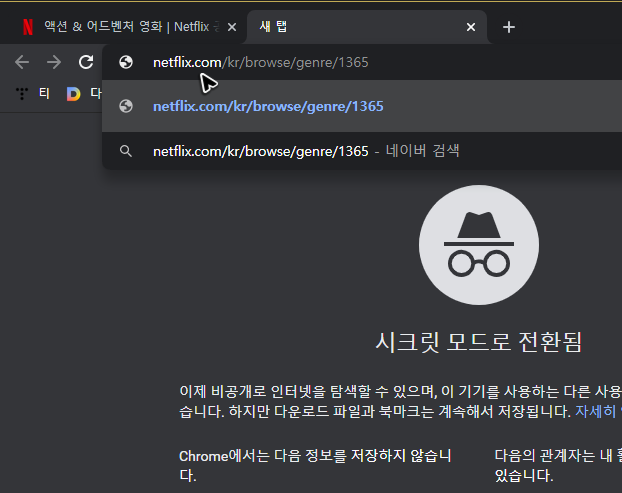
Task: Go back with the left arrow button
Action: tap(22, 62)
